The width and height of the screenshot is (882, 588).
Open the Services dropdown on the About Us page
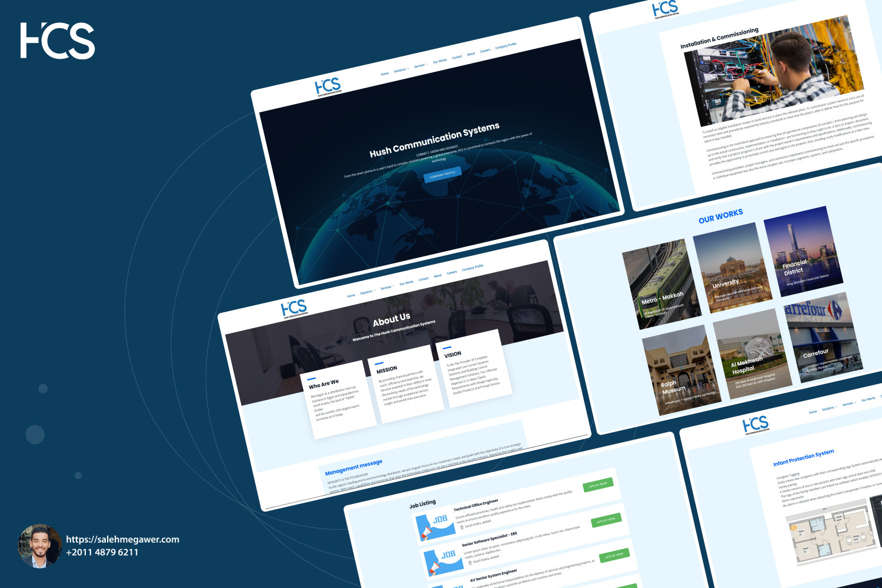[x=387, y=288]
